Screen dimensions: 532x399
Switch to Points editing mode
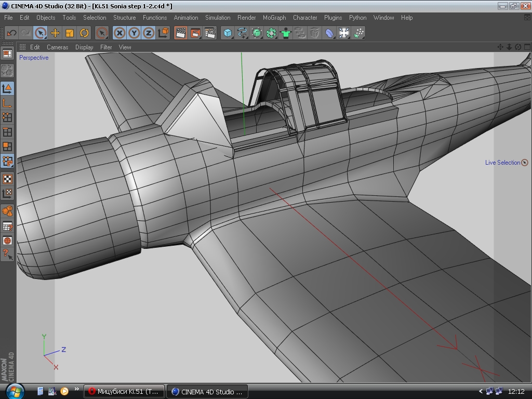point(7,117)
